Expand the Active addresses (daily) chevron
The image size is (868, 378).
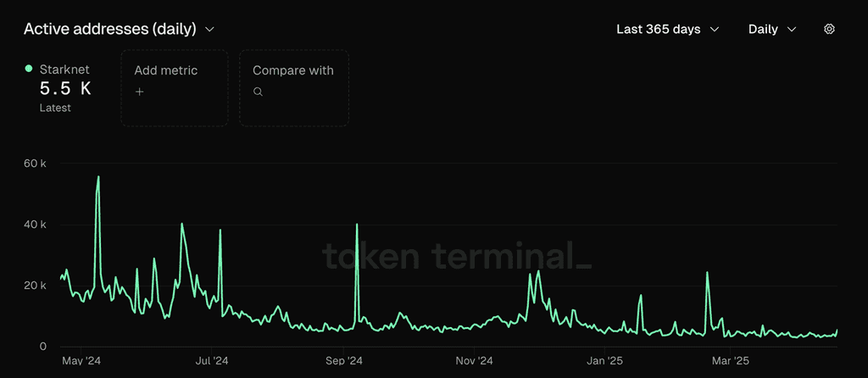tap(209, 30)
